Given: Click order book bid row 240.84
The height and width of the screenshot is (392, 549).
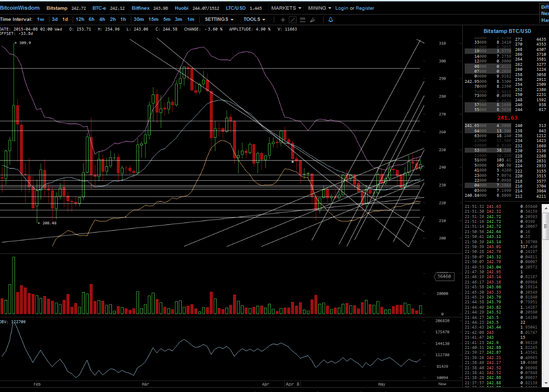Looking at the screenshot, I should pos(488,195).
